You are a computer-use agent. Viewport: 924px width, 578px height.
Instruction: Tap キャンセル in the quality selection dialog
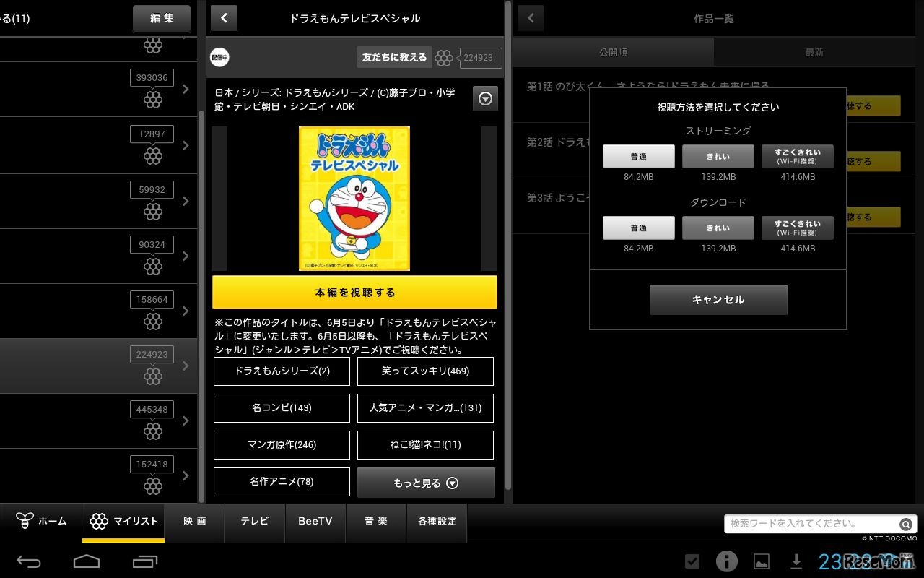click(x=718, y=299)
